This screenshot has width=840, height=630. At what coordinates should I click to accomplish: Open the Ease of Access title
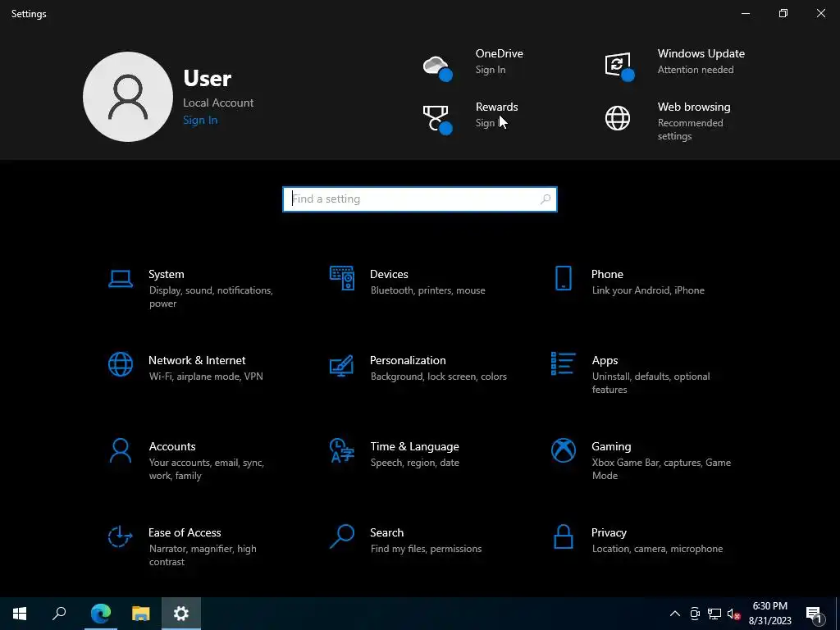tap(185, 533)
